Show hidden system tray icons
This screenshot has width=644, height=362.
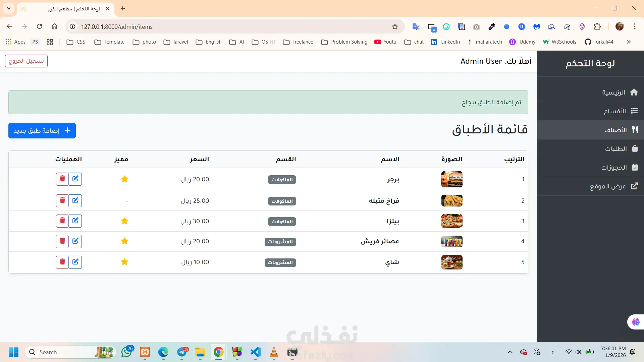coord(510,352)
